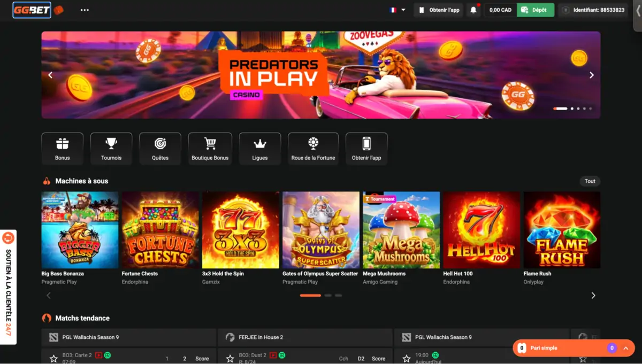642x364 pixels.
Task: Select the third banner pagination dot
Action: coord(578,109)
